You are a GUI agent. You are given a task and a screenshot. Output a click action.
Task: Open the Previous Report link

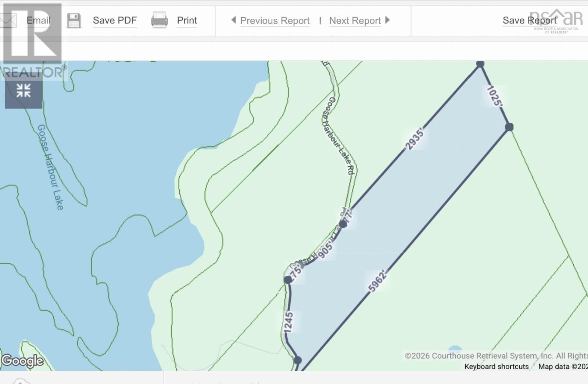(x=275, y=21)
